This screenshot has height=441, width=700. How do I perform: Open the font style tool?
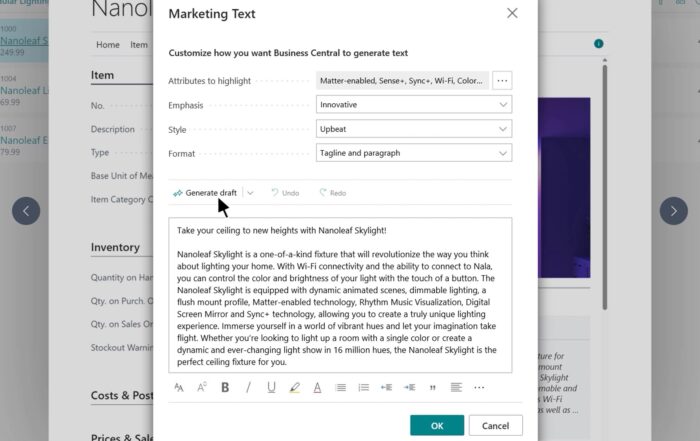pos(202,387)
